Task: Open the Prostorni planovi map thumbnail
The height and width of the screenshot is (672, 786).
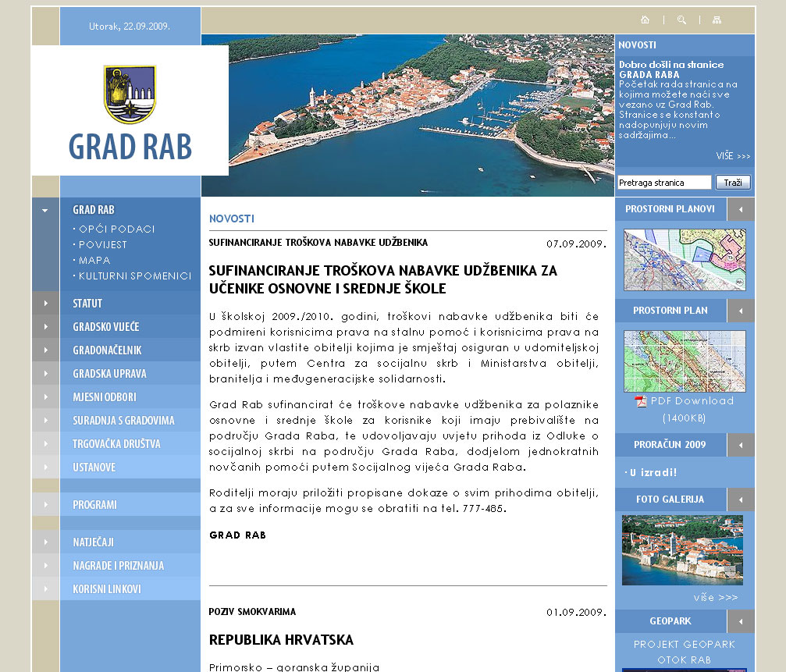Action: pos(685,260)
